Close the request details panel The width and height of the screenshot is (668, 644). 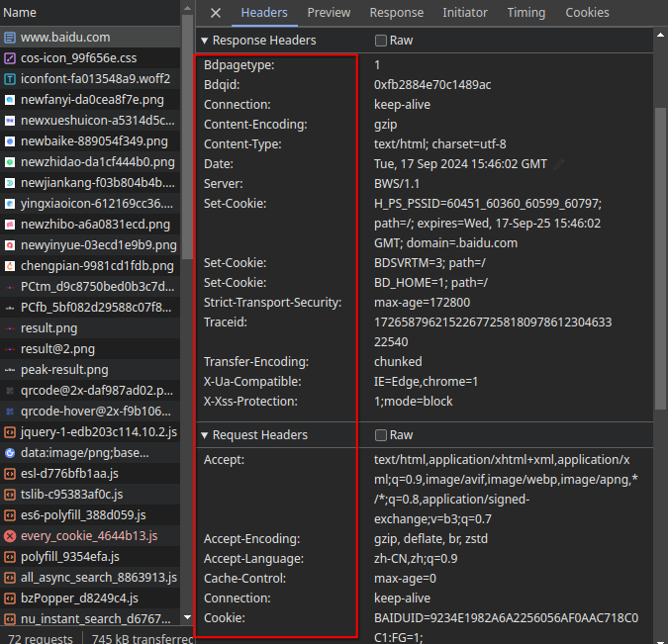(x=216, y=13)
